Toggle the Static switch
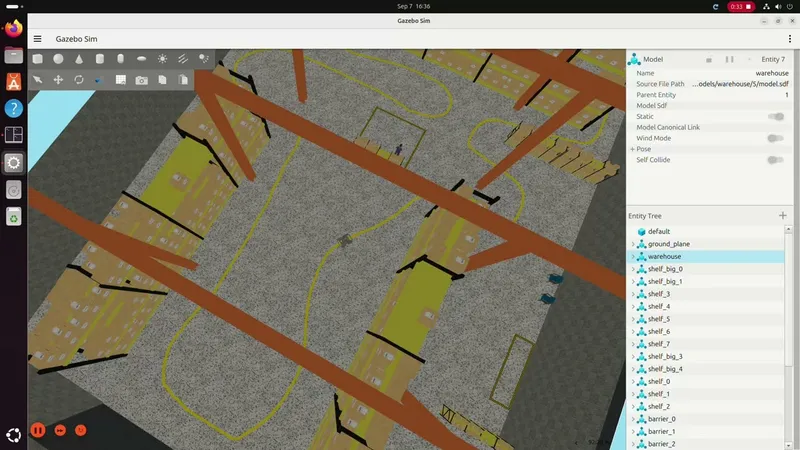The width and height of the screenshot is (800, 450). point(776,116)
